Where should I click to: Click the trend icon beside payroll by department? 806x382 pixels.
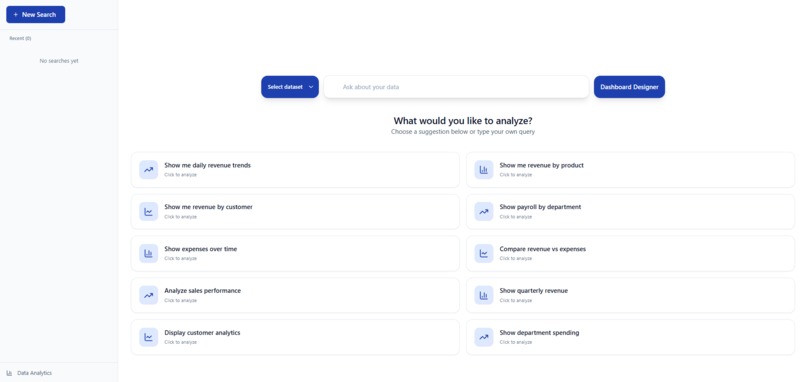(x=484, y=212)
